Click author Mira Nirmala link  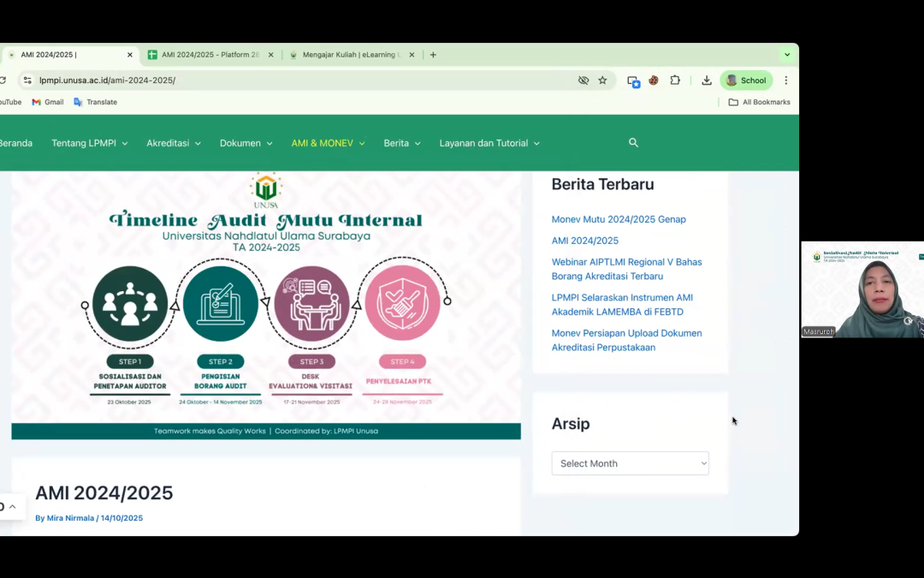(70, 518)
